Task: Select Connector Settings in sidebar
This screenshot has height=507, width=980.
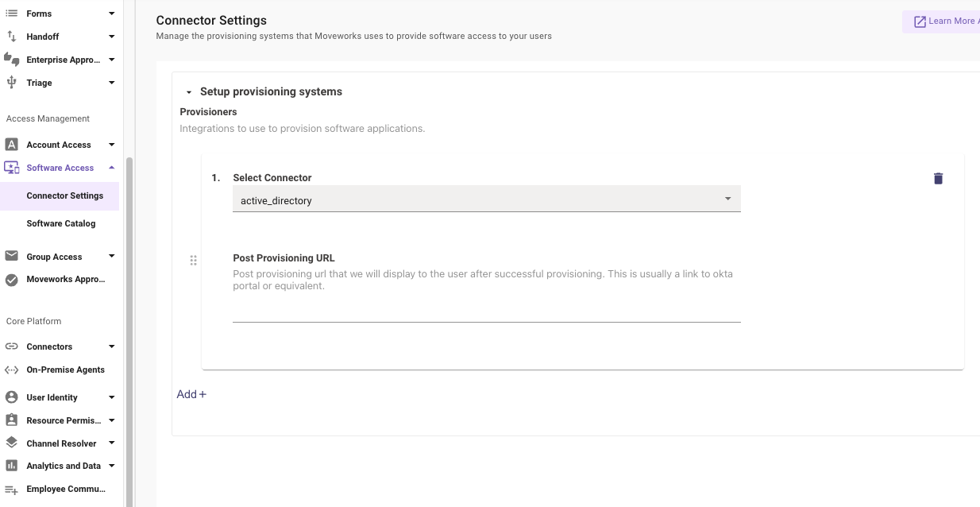Action: [x=64, y=195]
